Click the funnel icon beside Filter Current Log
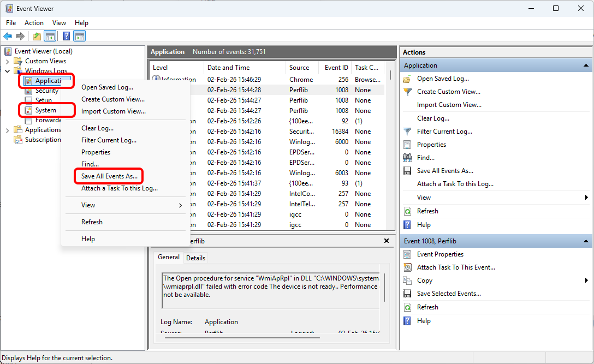 (407, 132)
